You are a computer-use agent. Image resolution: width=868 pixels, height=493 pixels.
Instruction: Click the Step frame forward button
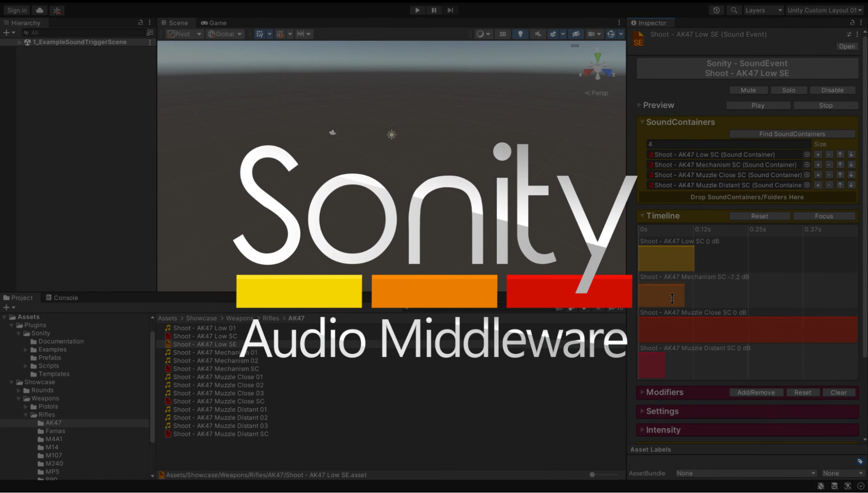pos(450,10)
